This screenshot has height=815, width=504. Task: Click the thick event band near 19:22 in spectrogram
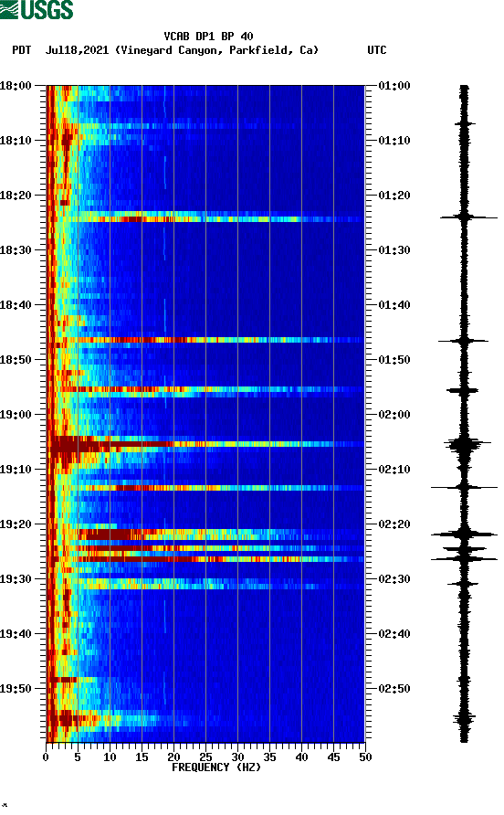[205, 535]
